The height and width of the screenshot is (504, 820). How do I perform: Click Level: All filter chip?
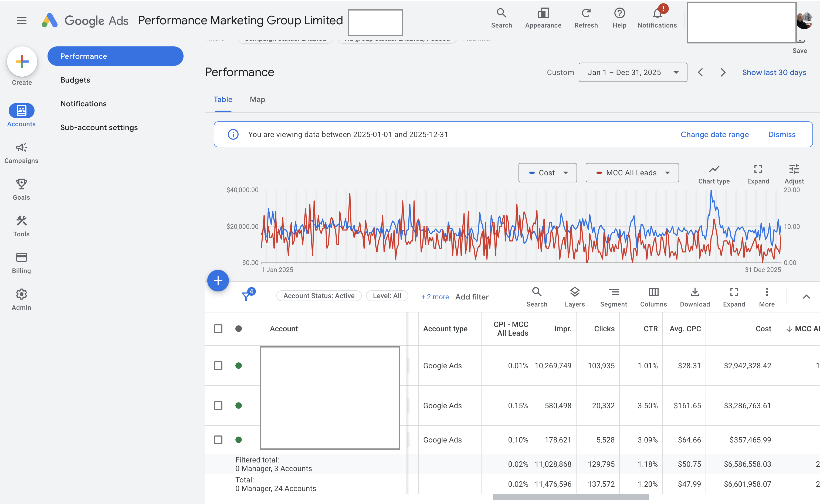(387, 296)
